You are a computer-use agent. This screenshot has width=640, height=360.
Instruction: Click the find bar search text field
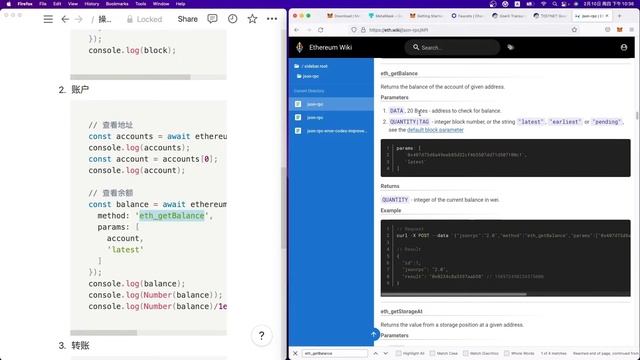tap(335, 353)
